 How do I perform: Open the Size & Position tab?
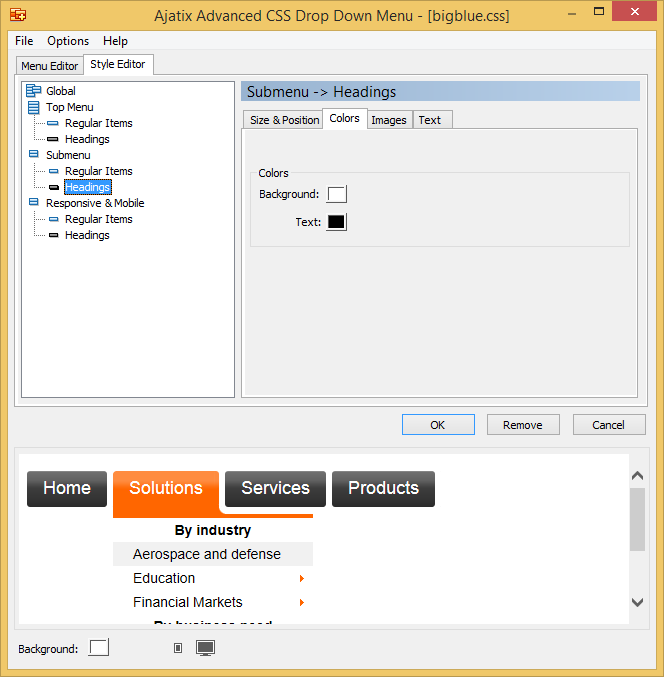[284, 120]
